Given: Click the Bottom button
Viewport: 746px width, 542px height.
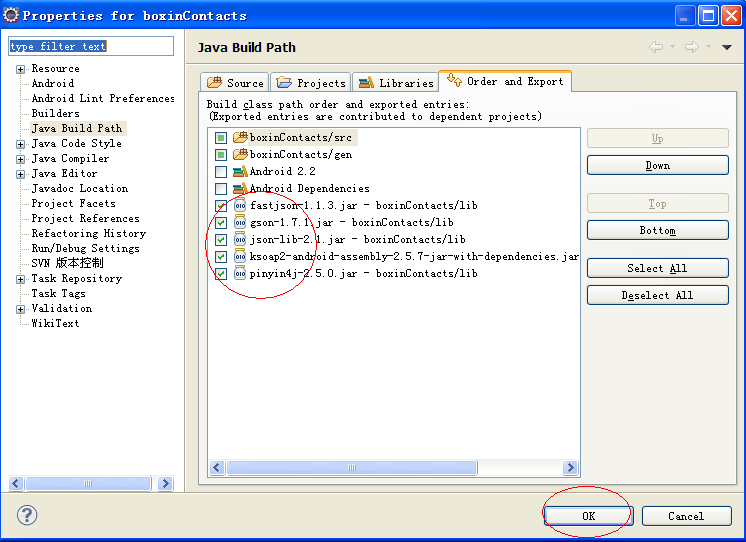Looking at the screenshot, I should pyautogui.click(x=658, y=230).
